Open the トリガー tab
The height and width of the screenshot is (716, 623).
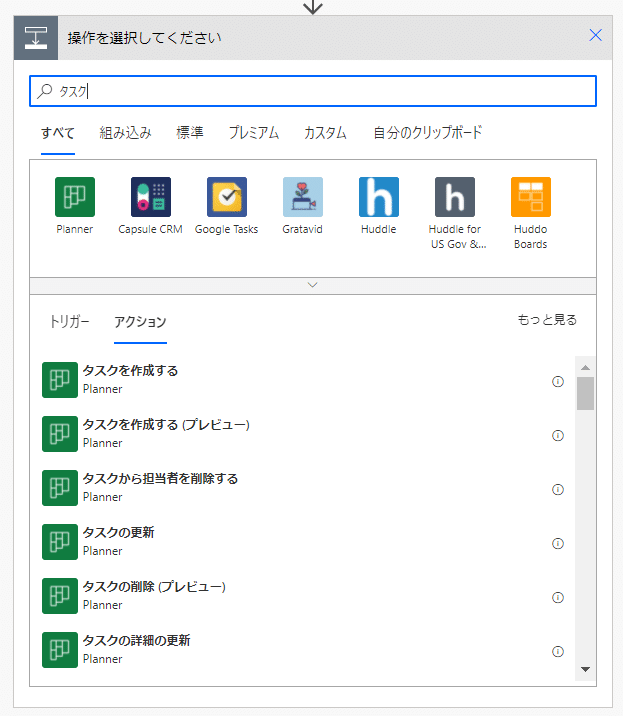pyautogui.click(x=69, y=322)
